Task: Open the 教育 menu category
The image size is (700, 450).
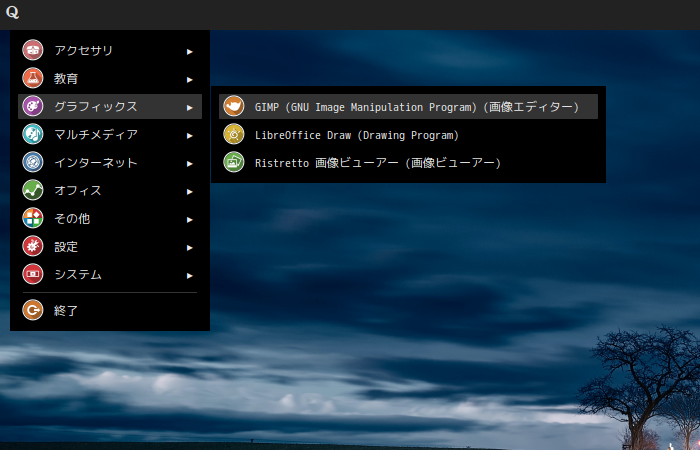Action: (x=110, y=78)
